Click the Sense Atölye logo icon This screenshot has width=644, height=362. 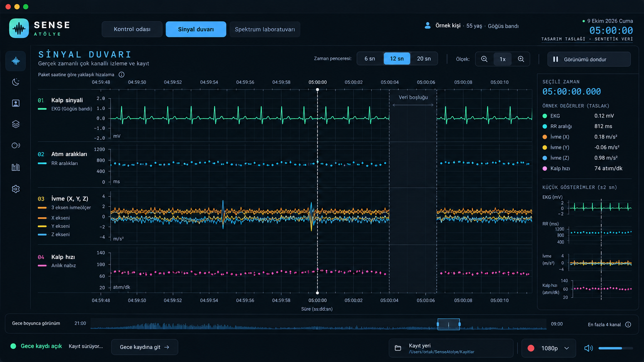click(x=19, y=28)
